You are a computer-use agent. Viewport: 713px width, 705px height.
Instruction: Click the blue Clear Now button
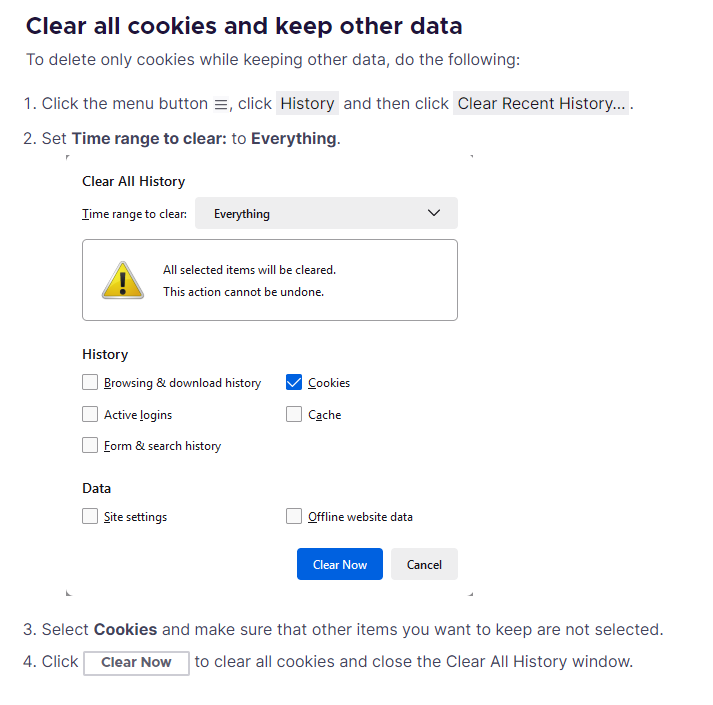pos(340,564)
